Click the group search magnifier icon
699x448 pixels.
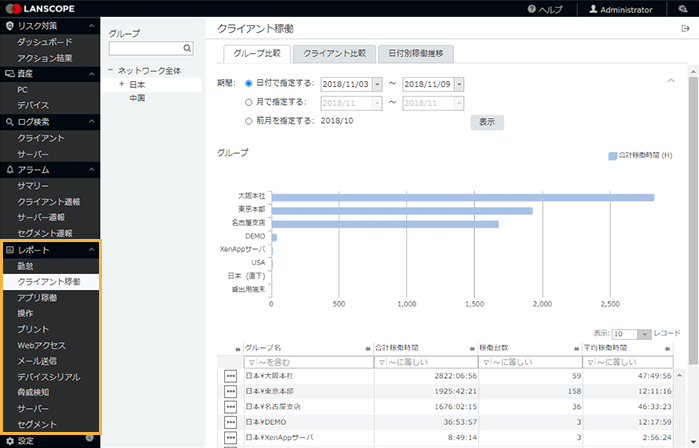[187, 48]
